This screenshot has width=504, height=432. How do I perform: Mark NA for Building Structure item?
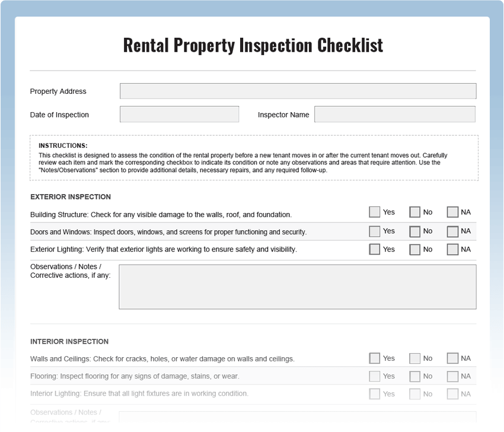point(452,211)
